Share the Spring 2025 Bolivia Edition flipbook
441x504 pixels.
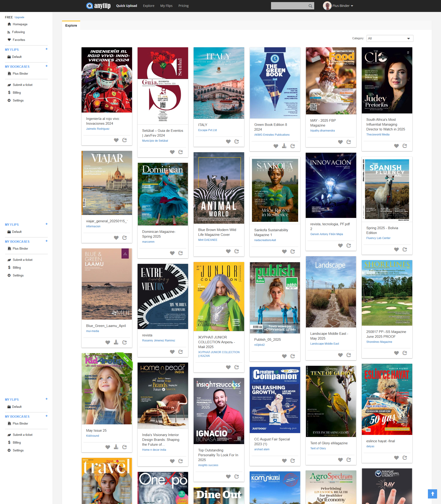click(x=404, y=249)
